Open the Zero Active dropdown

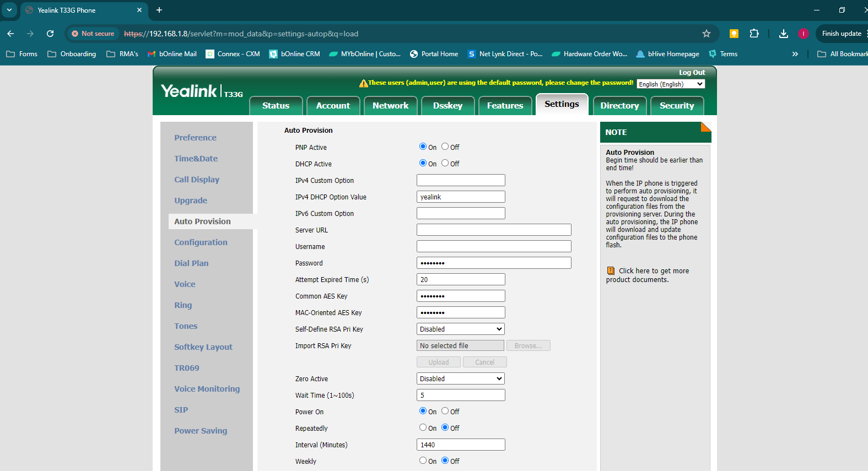coord(461,378)
